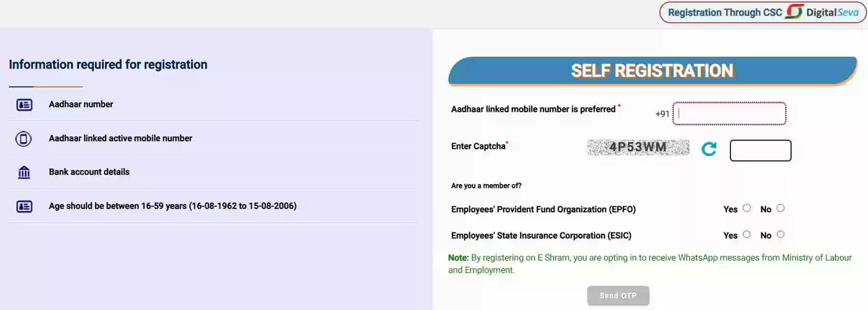Click the 4P53WM captcha image
868x310 pixels.
click(638, 147)
